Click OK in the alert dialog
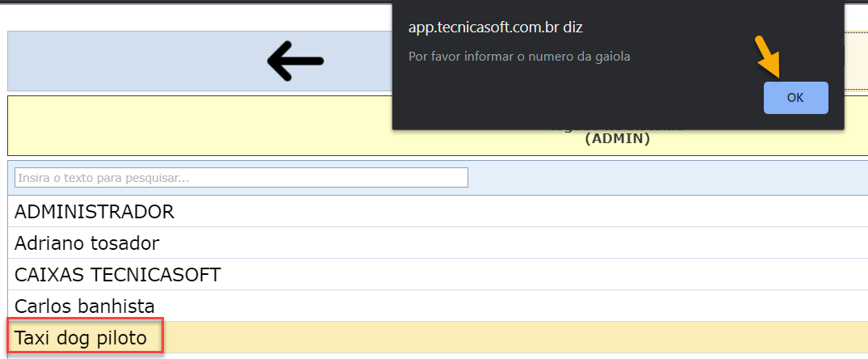This screenshot has width=868, height=359. click(795, 98)
